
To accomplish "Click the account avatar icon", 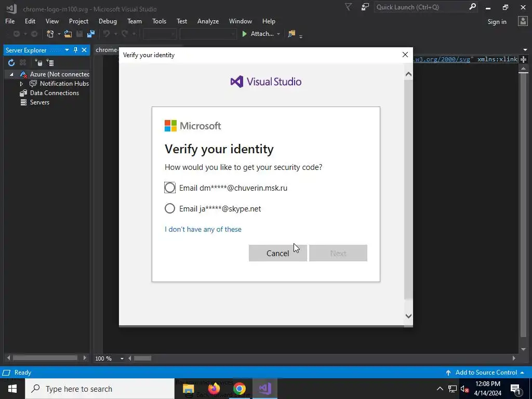I will click(523, 21).
